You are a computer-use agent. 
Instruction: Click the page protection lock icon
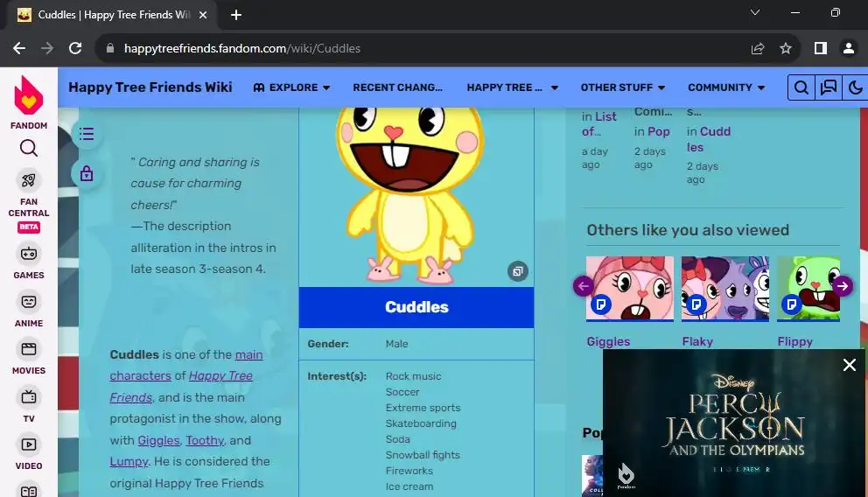click(87, 174)
